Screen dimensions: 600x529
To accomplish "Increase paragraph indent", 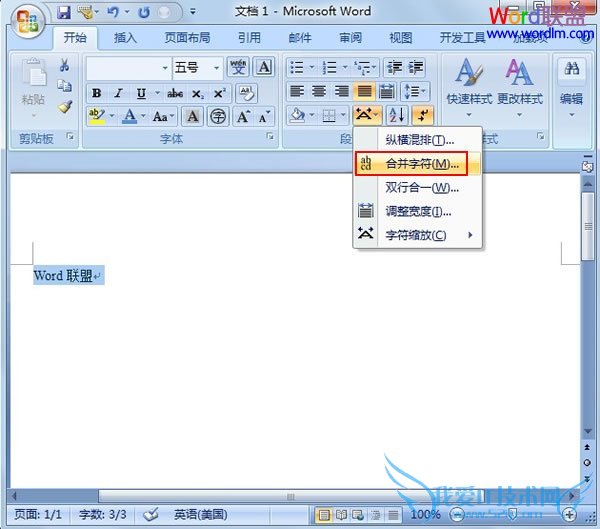I will (x=416, y=68).
